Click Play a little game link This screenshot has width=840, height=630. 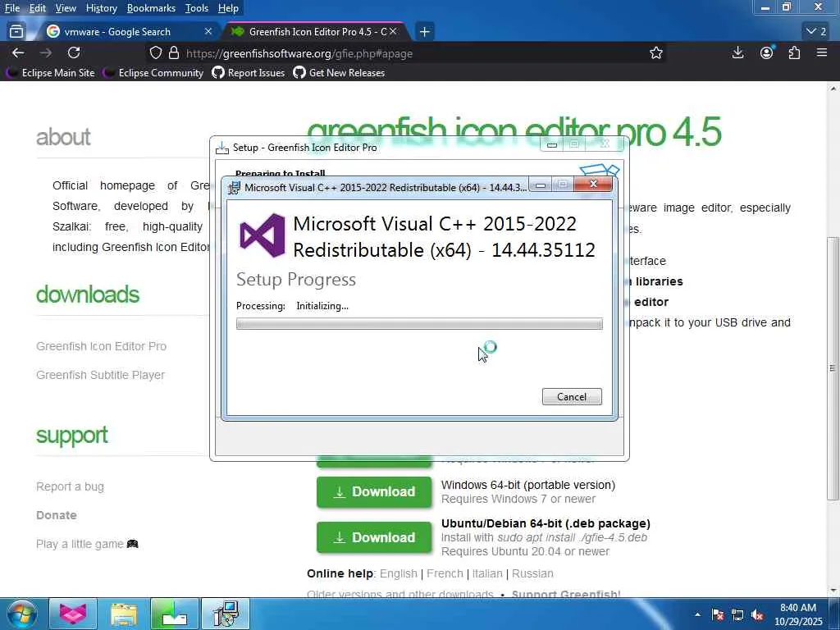[x=87, y=544]
